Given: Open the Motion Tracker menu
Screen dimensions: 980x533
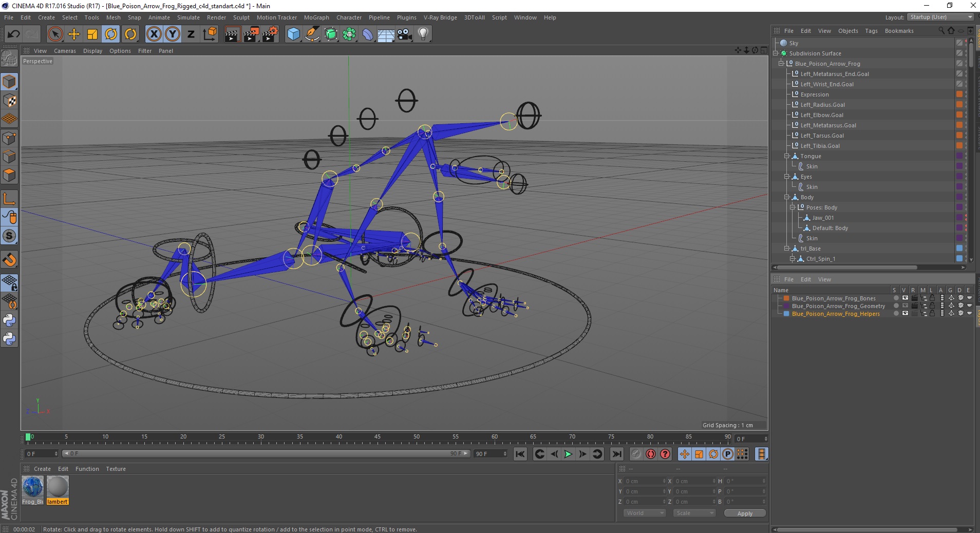Looking at the screenshot, I should pyautogui.click(x=277, y=17).
